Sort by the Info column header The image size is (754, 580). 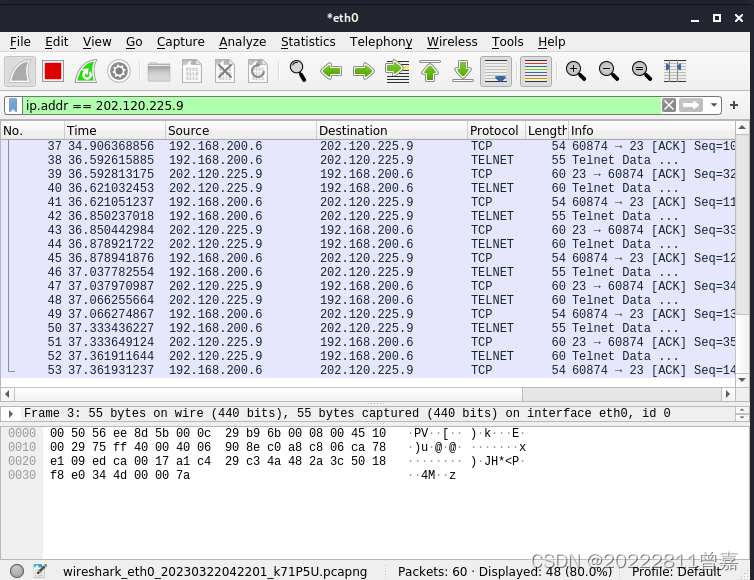(x=651, y=130)
